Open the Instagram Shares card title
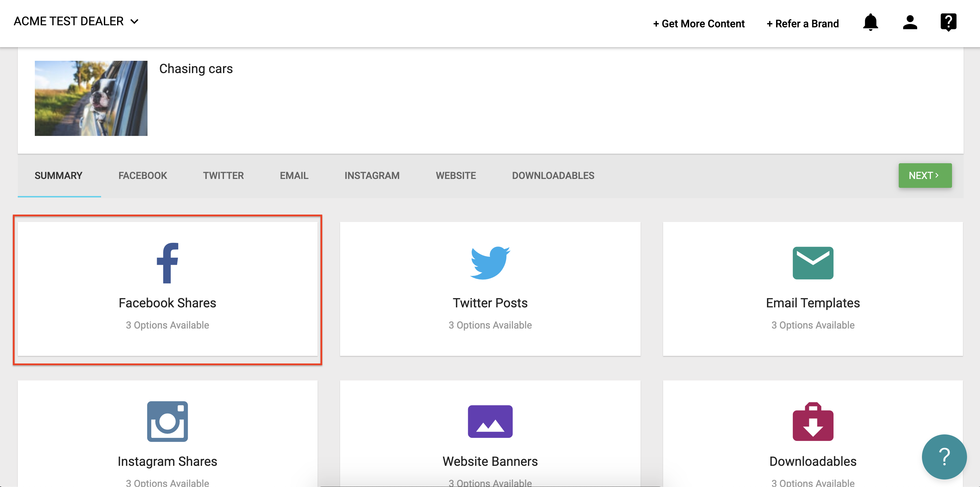 (x=167, y=461)
